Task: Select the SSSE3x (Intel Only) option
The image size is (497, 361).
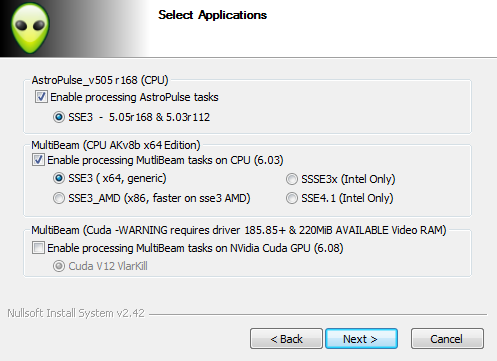Action: click(292, 179)
